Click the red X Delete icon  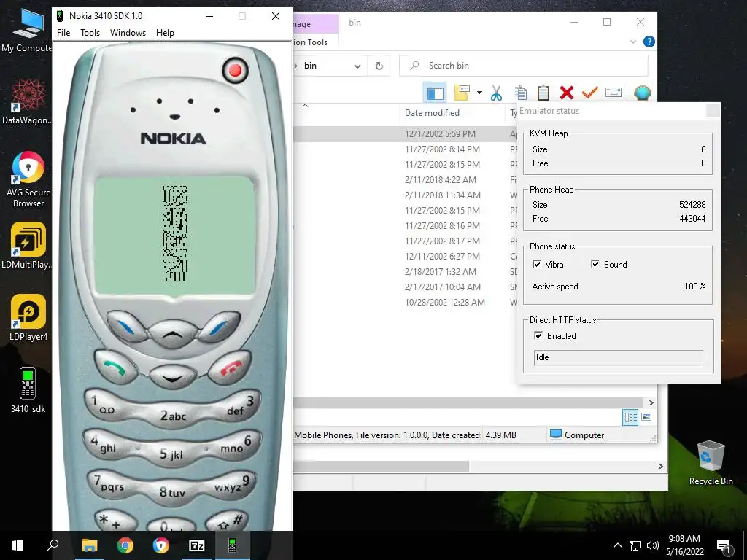(x=566, y=93)
